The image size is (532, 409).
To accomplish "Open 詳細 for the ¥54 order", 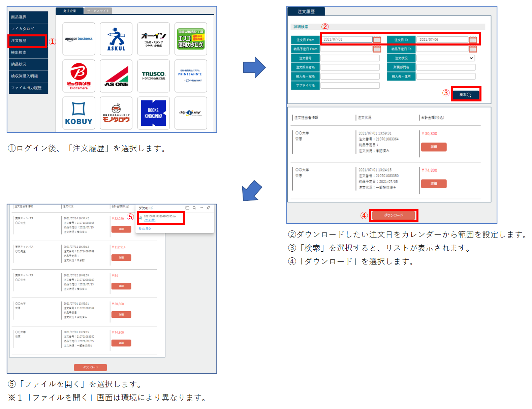I will pos(121,286).
